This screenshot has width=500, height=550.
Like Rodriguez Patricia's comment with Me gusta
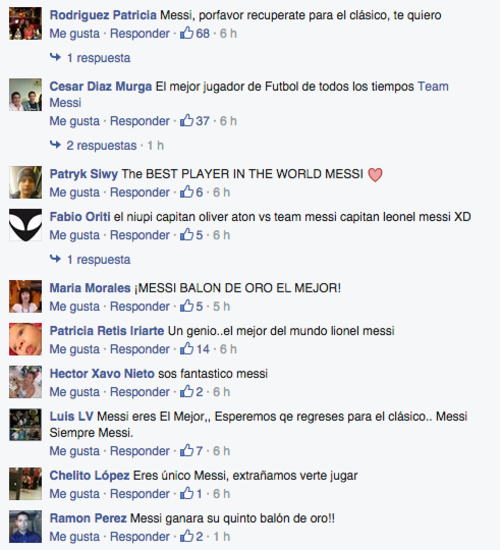tap(74, 34)
